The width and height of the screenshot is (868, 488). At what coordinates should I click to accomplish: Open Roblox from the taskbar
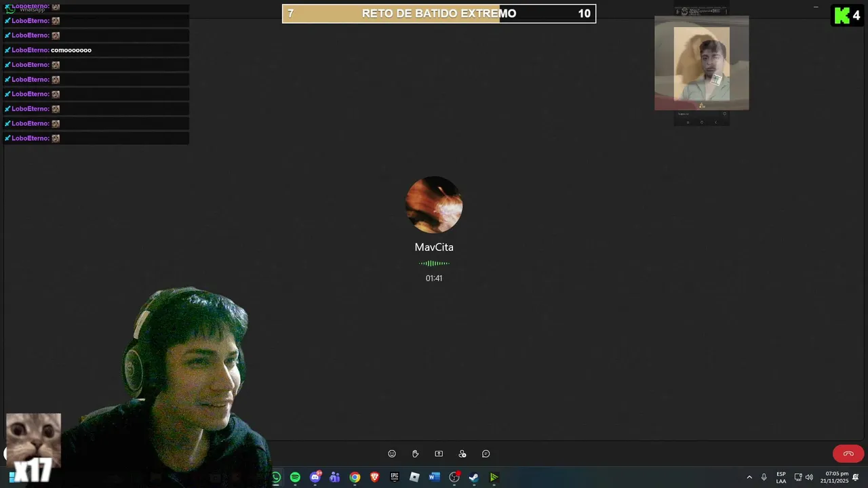[x=414, y=477]
